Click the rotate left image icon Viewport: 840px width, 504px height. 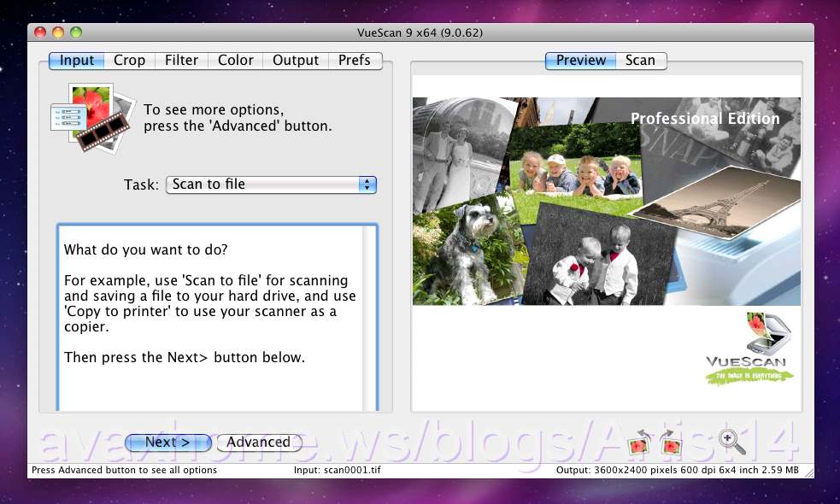pyautogui.click(x=639, y=442)
